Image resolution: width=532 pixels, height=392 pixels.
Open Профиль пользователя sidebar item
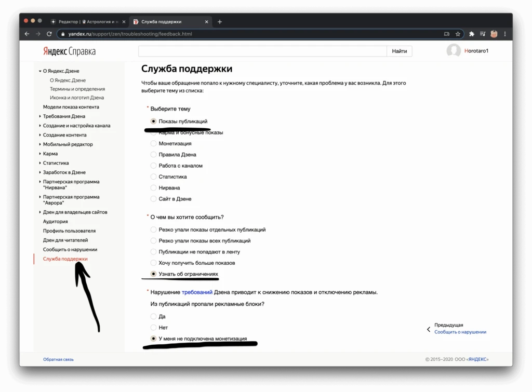[69, 231]
